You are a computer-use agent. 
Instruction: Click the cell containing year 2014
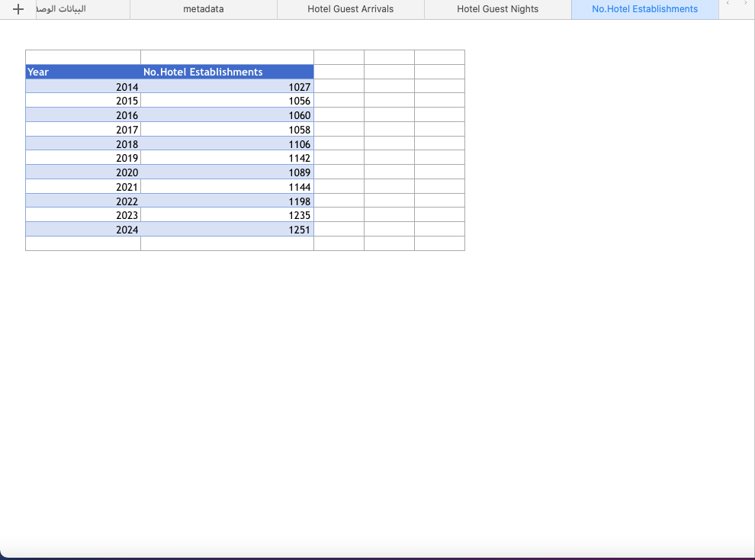(x=82, y=87)
